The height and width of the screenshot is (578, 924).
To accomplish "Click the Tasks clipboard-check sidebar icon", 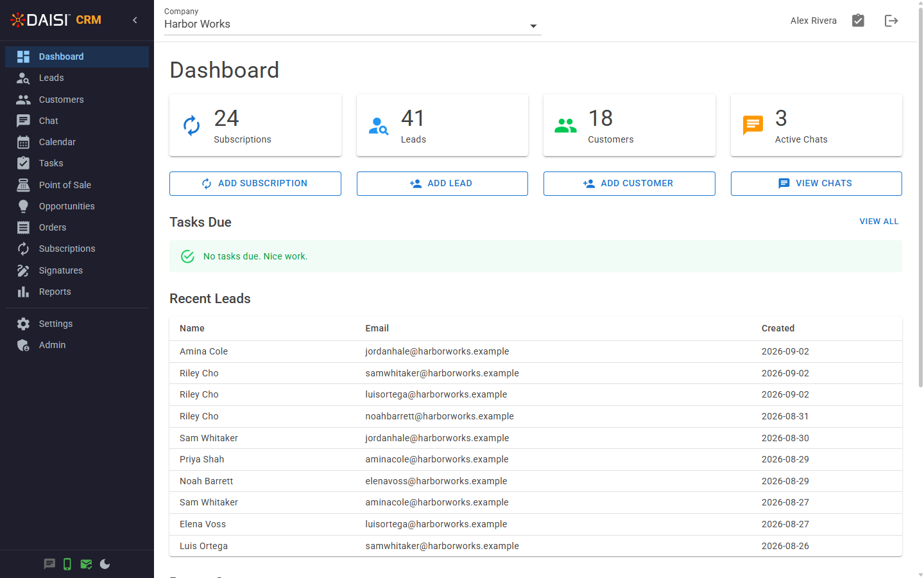I will [x=23, y=163].
